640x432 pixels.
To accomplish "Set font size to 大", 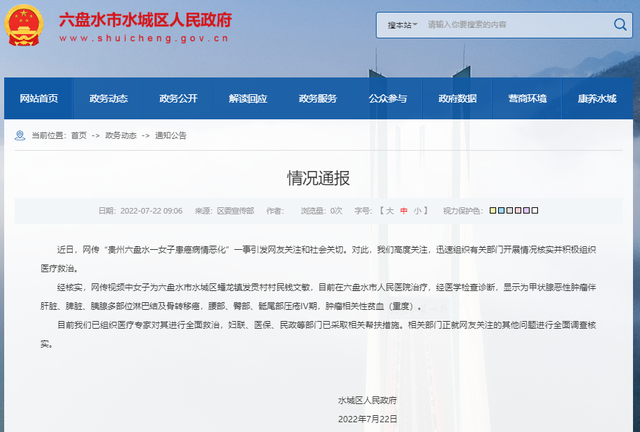I will pyautogui.click(x=390, y=211).
